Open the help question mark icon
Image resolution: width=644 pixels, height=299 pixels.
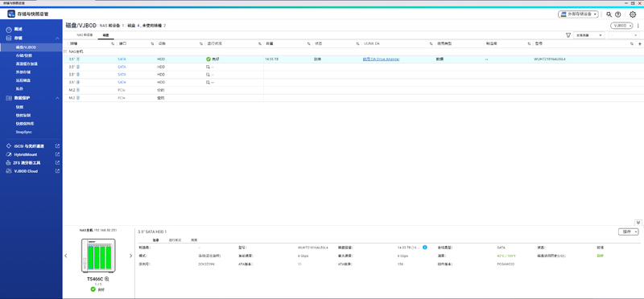click(617, 14)
